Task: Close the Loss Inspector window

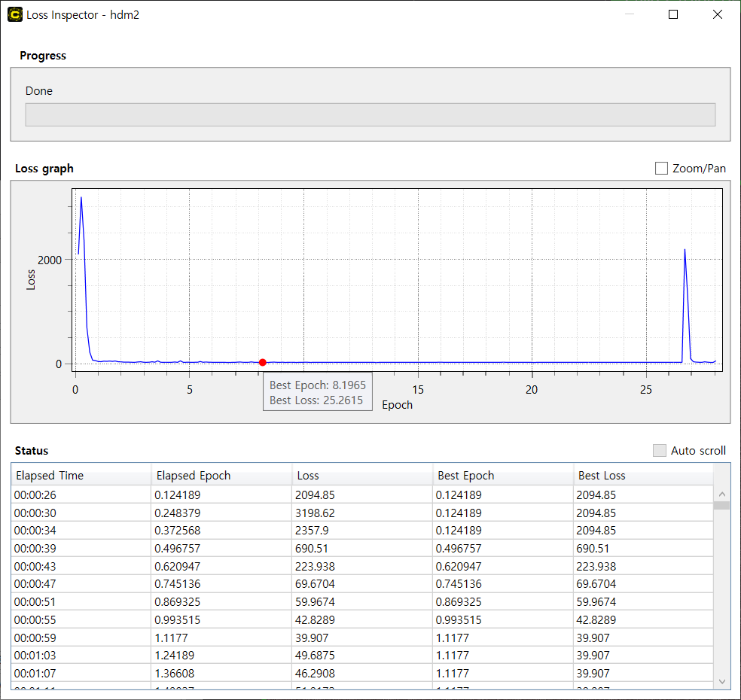Action: click(x=717, y=14)
